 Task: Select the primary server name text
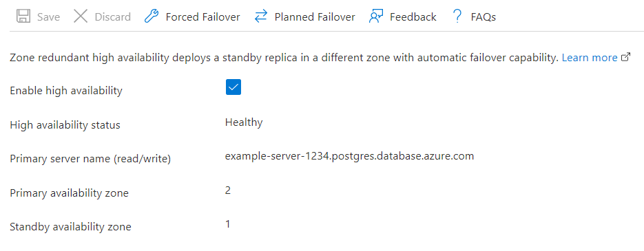349,156
